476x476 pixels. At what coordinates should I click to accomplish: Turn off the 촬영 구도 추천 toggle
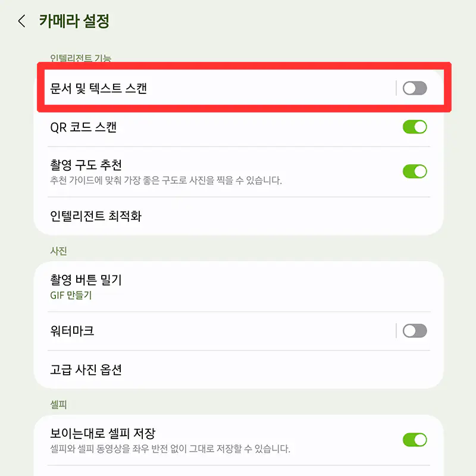coord(415,171)
